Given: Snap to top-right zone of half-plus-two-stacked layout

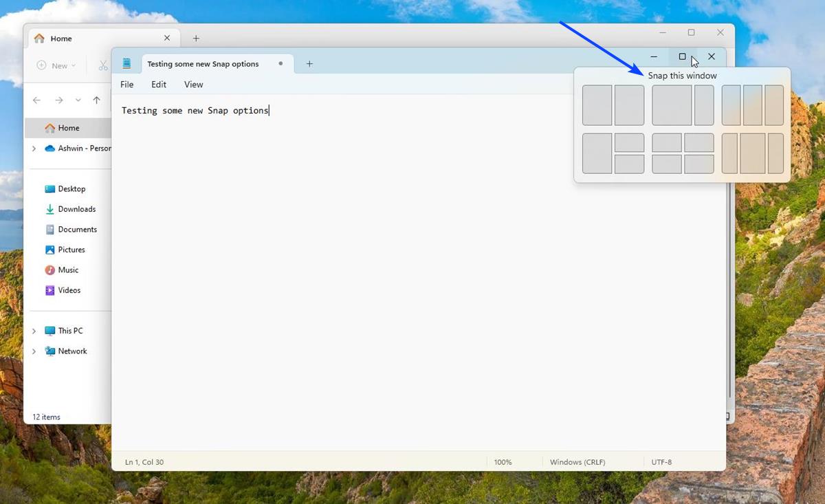Looking at the screenshot, I should pos(629,142).
